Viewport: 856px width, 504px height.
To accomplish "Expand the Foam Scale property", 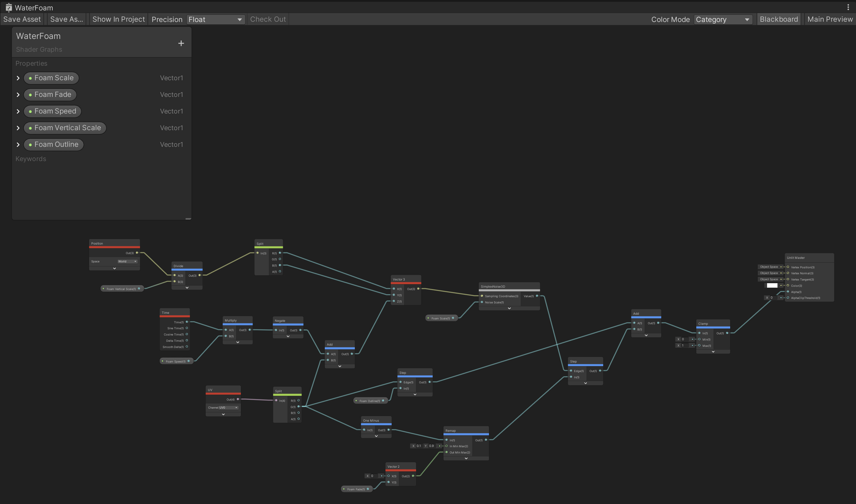I will (x=18, y=78).
